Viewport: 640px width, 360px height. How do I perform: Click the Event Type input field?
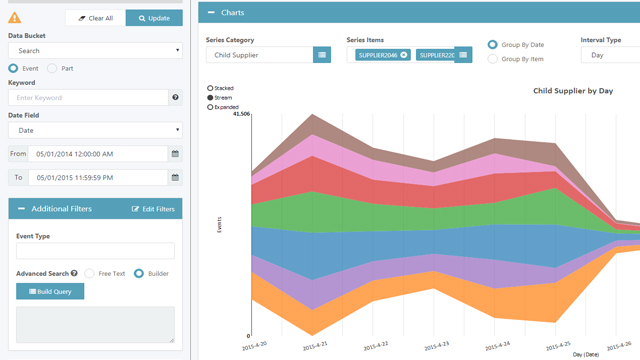point(96,251)
